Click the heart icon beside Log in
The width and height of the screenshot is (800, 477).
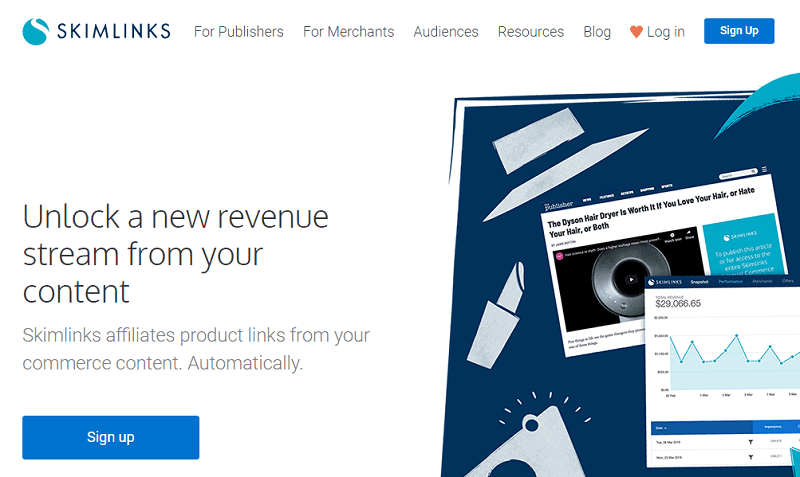636,32
